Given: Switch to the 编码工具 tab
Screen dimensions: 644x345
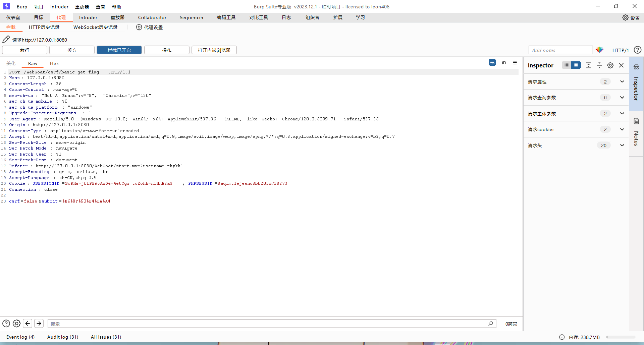Looking at the screenshot, I should click(x=226, y=17).
